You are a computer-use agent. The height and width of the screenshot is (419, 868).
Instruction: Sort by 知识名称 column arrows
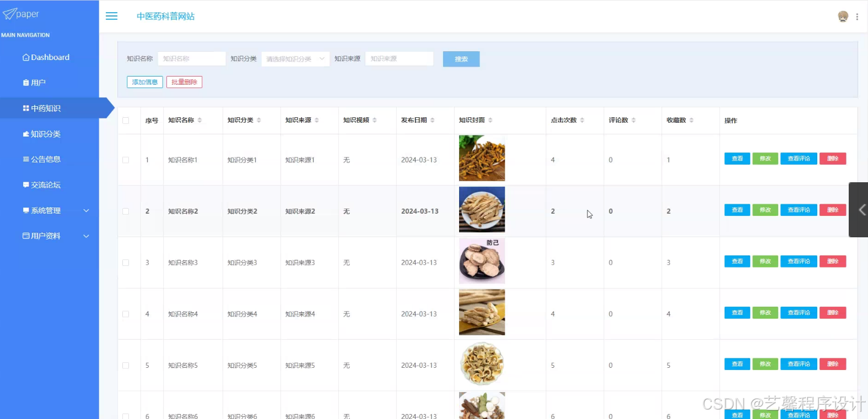pyautogui.click(x=200, y=120)
